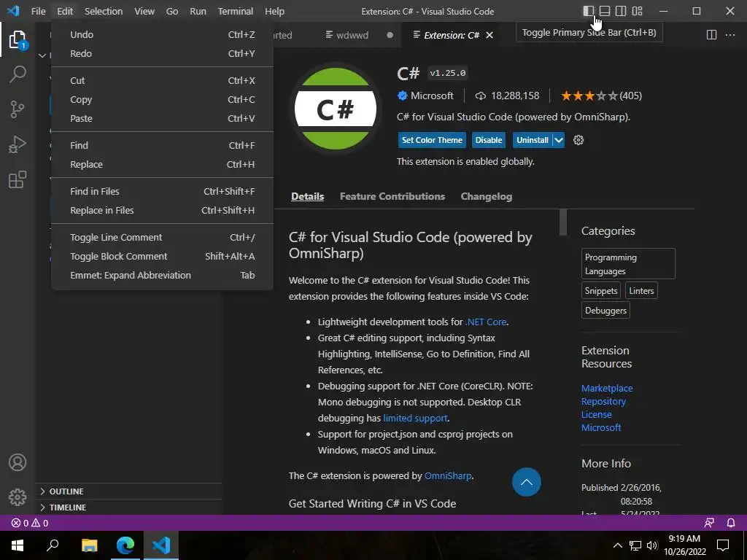The height and width of the screenshot is (560, 747).
Task: Click the Linters category tag
Action: click(641, 291)
